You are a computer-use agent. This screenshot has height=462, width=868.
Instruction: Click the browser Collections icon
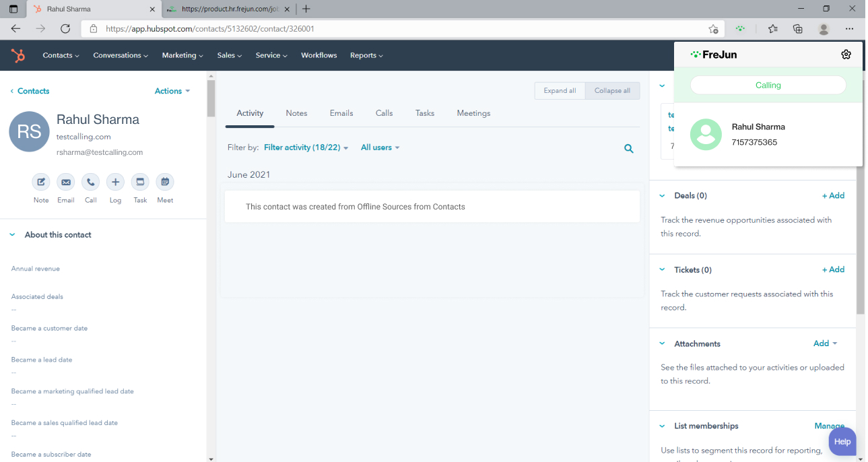pyautogui.click(x=798, y=29)
